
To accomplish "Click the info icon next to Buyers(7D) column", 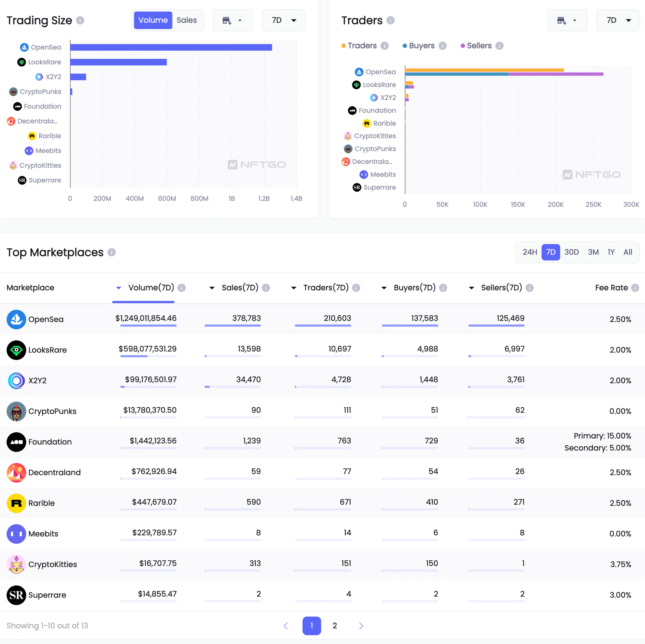I will [443, 288].
